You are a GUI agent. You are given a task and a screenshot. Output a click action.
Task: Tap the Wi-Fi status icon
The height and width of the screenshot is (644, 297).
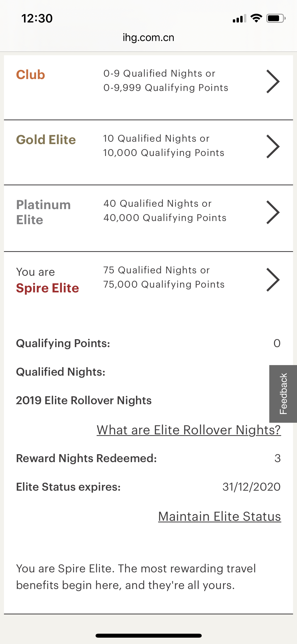click(x=256, y=18)
